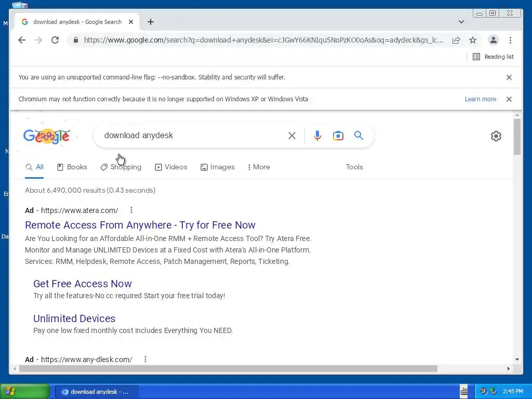The height and width of the screenshot is (399, 532).
Task: Open a new tab with the plus button
Action: click(151, 22)
